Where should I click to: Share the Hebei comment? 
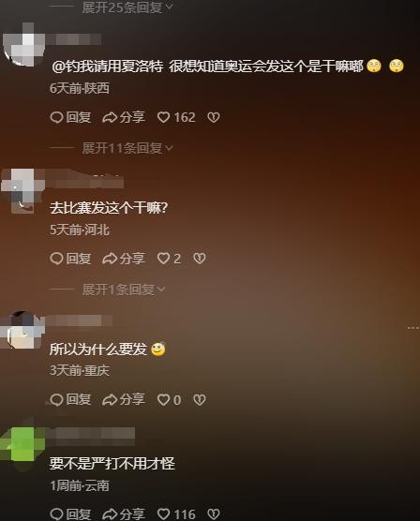pos(124,259)
